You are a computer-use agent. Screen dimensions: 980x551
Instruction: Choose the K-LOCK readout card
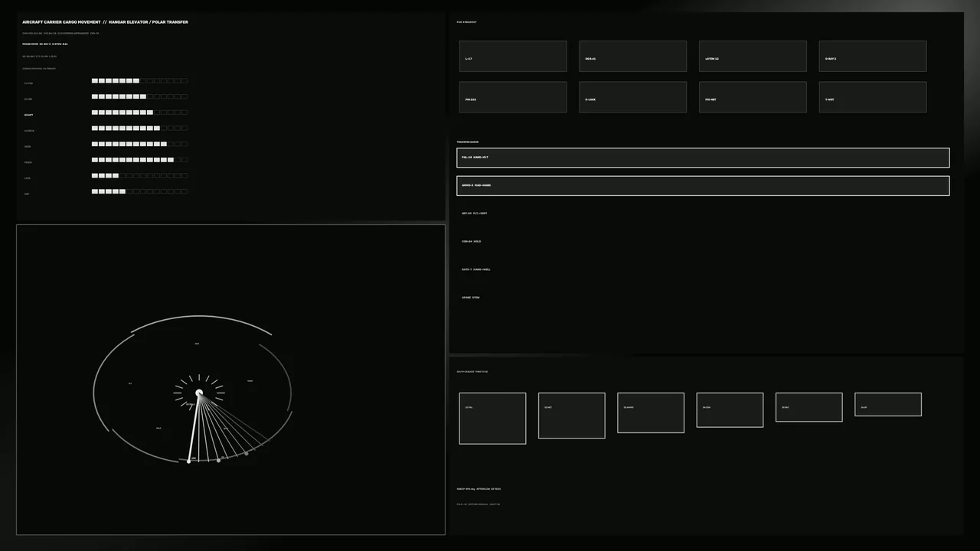coord(632,97)
